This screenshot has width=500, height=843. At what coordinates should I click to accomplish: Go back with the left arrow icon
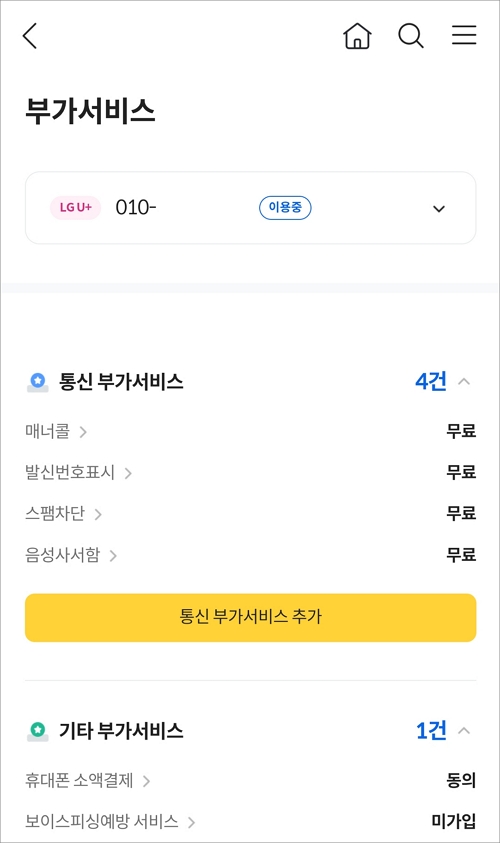click(x=30, y=35)
